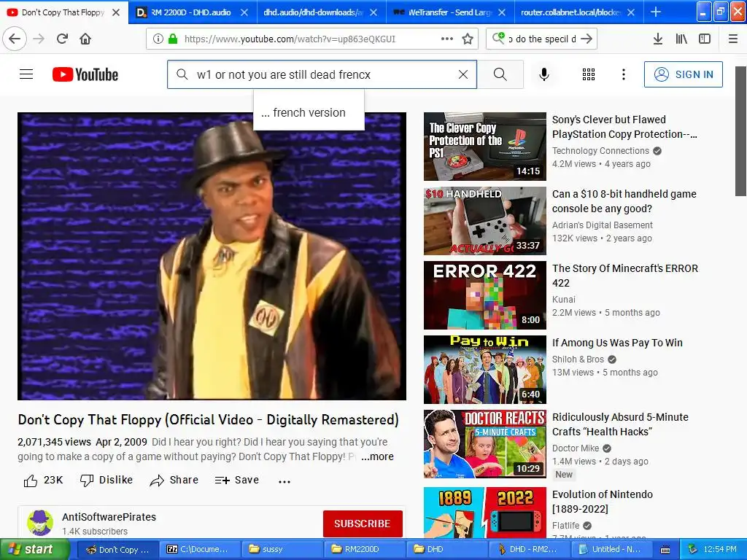Image resolution: width=747 pixels, height=560 pixels.
Task: Click the green padlock security icon
Action: 173,39
